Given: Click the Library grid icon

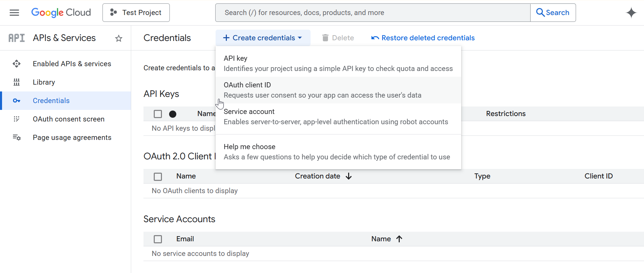Looking at the screenshot, I should coord(16,82).
